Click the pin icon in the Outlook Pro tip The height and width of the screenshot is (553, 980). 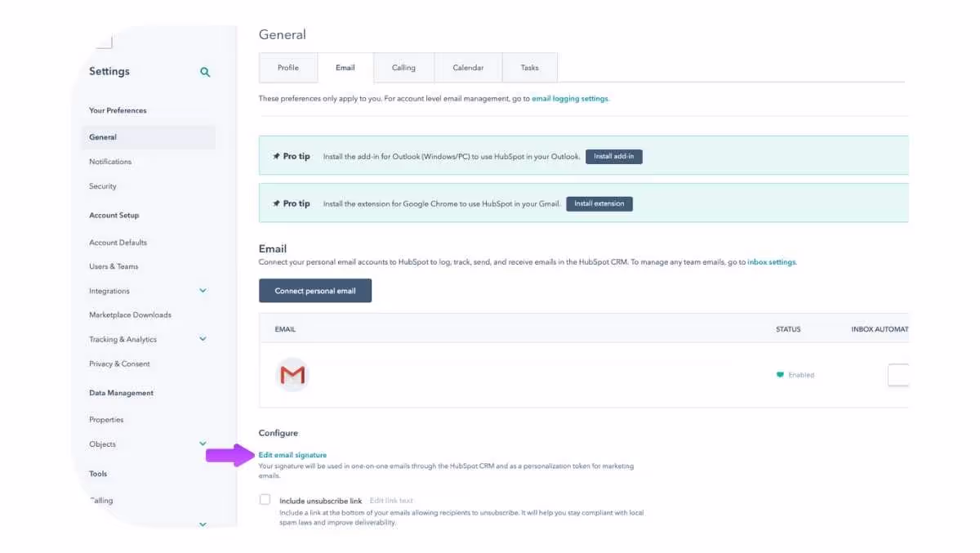coord(276,156)
